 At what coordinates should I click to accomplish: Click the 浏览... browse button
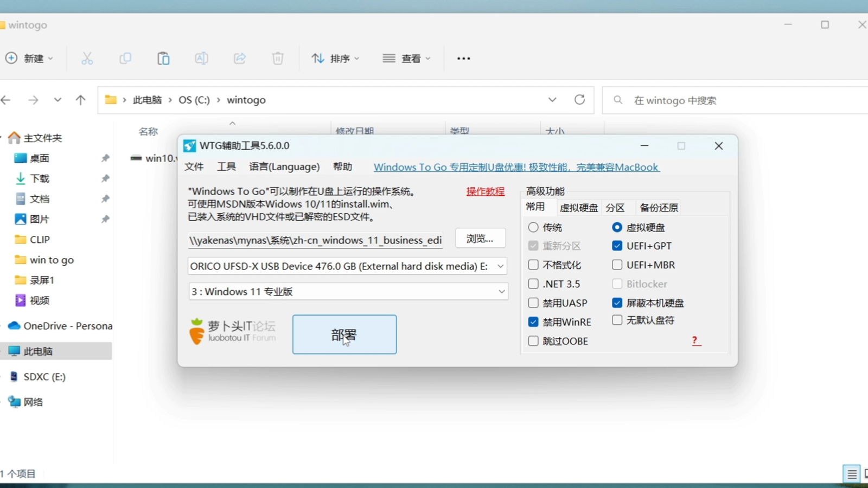(x=480, y=239)
